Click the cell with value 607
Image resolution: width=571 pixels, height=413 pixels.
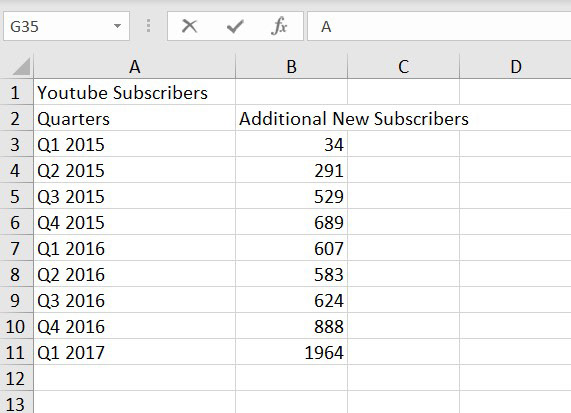(292, 248)
